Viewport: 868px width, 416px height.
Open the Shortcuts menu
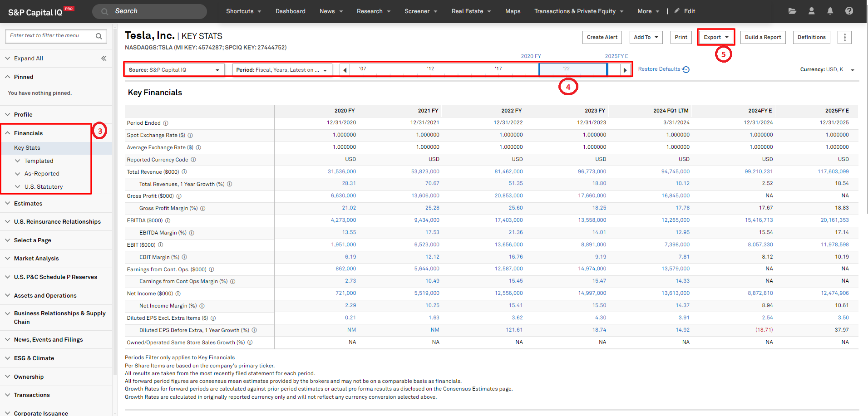coord(243,11)
